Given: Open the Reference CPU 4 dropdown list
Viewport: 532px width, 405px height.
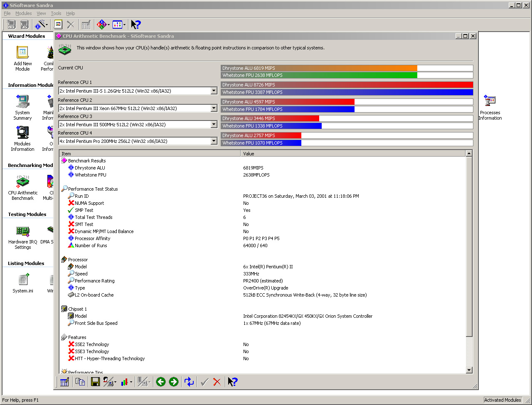Looking at the screenshot, I should click(214, 141).
